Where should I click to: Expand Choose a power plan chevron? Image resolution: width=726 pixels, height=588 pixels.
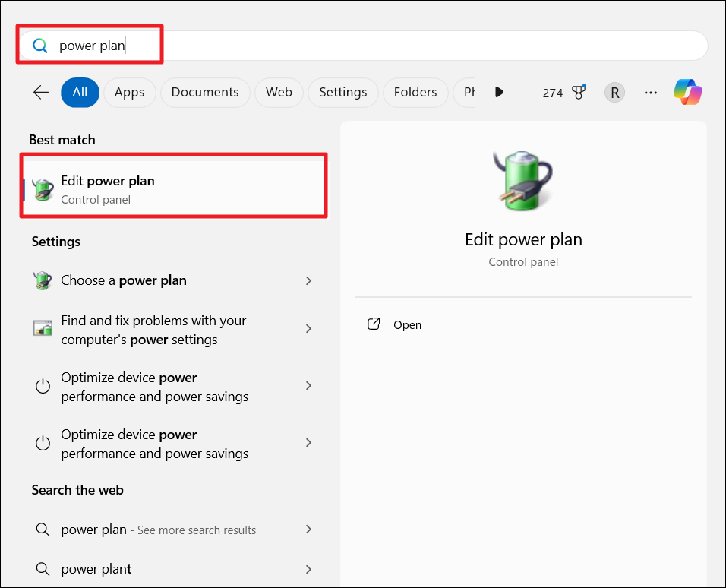308,280
